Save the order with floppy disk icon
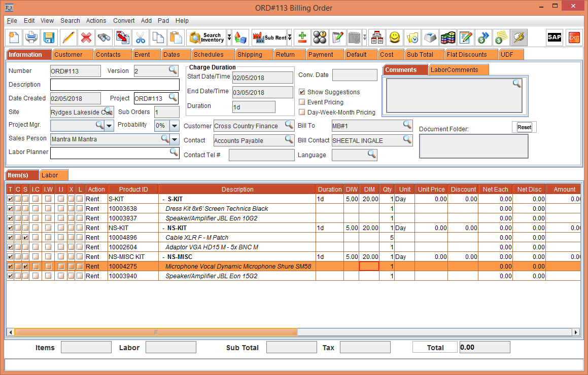Image resolution: width=588 pixels, height=375 pixels. point(49,37)
